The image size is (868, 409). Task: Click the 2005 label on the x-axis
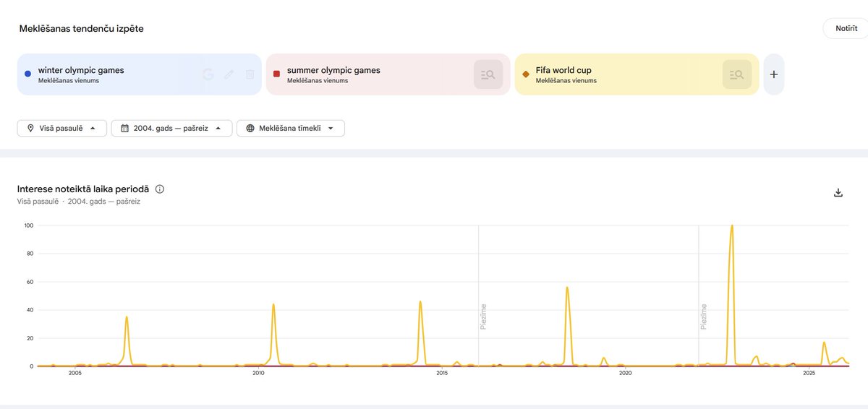click(75, 374)
